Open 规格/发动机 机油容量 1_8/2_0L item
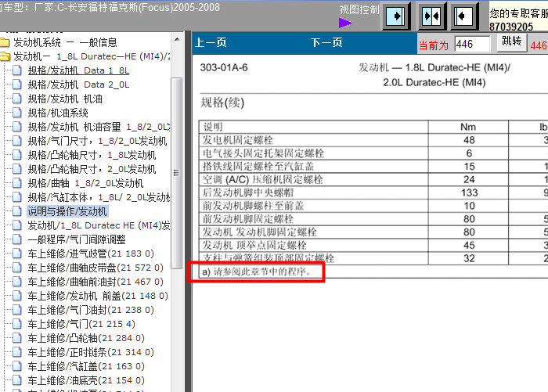The height and width of the screenshot is (392, 548). pyautogui.click(x=99, y=127)
